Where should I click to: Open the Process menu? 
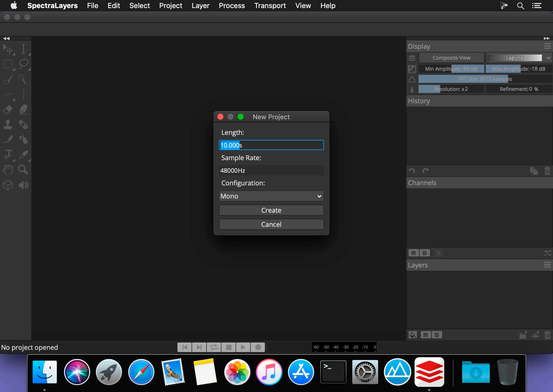(x=232, y=6)
